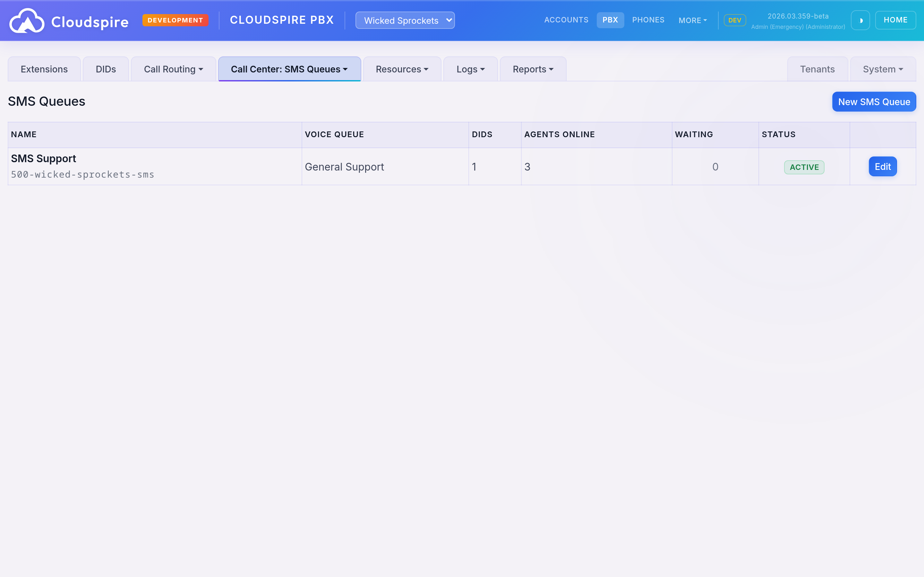
Task: Navigate to PHONES in the top bar
Action: click(x=648, y=20)
